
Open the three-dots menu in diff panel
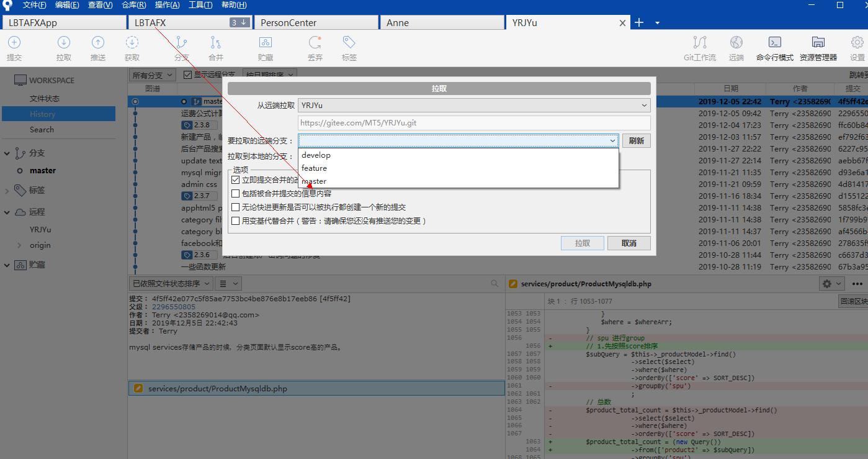[857, 283]
